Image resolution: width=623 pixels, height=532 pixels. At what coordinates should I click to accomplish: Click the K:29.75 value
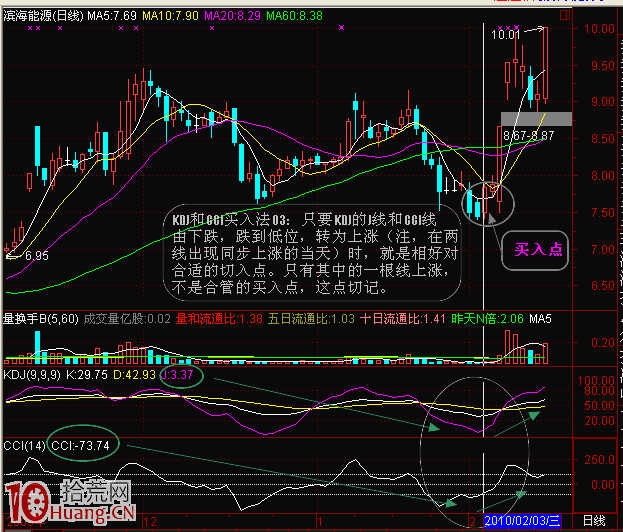[87, 375]
